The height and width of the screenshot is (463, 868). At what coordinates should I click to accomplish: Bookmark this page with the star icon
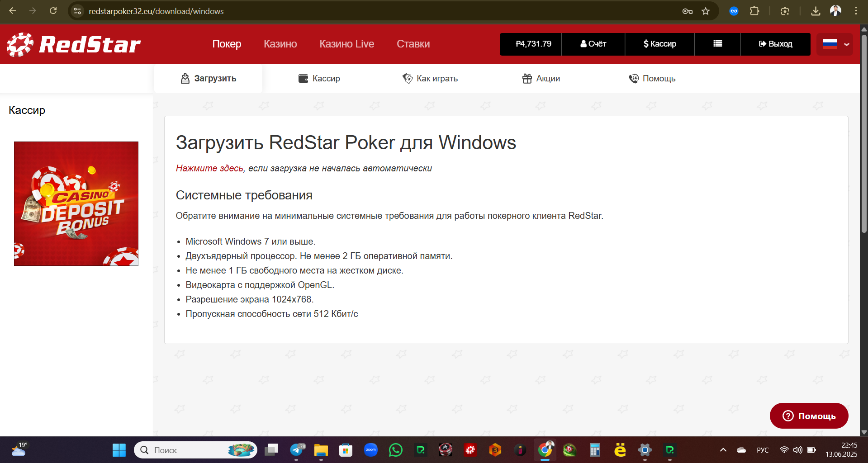tap(706, 11)
